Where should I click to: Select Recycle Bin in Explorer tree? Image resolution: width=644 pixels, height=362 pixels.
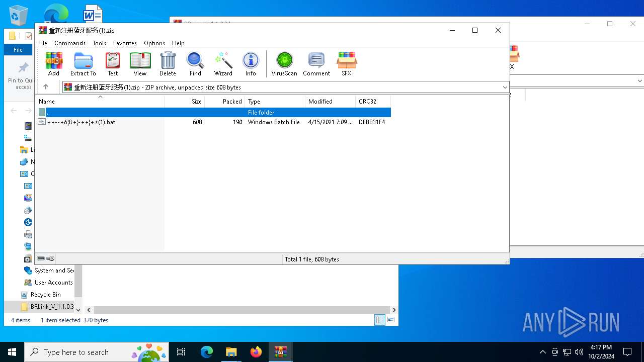tap(46, 295)
